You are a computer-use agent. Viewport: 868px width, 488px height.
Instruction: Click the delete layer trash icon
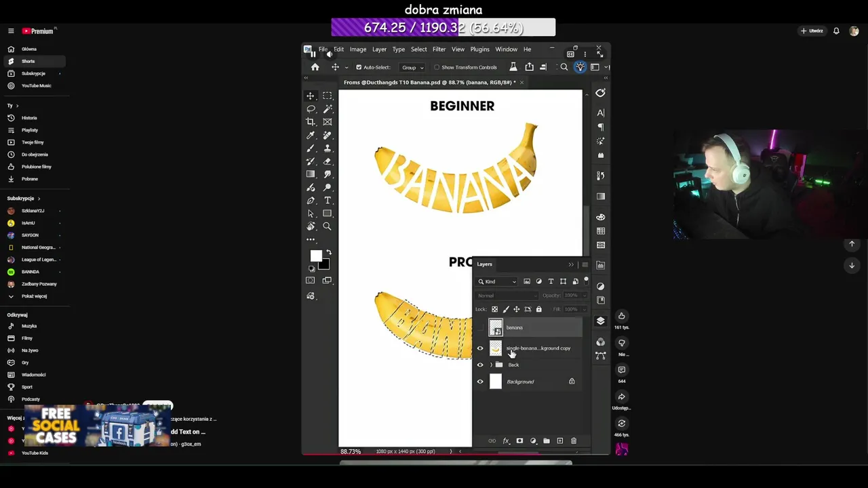(x=573, y=441)
